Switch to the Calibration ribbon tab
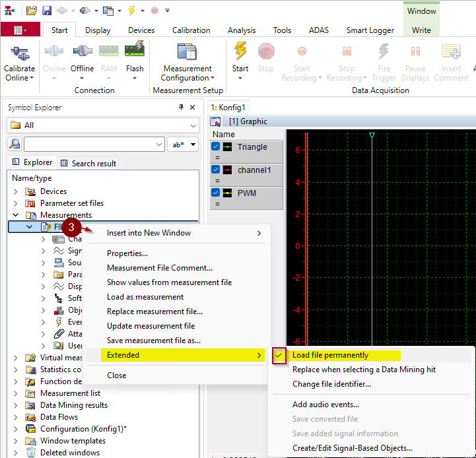Viewport: 476px width, 458px height. (x=191, y=30)
